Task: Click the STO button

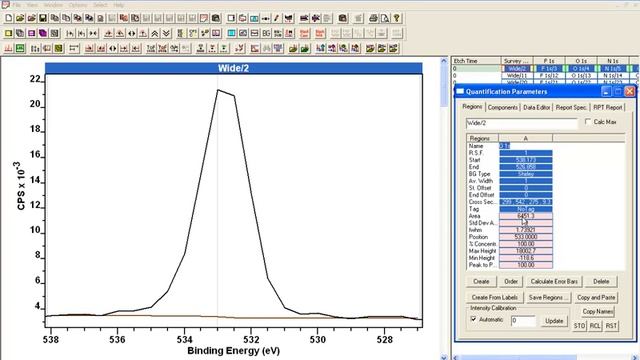Action: point(580,326)
